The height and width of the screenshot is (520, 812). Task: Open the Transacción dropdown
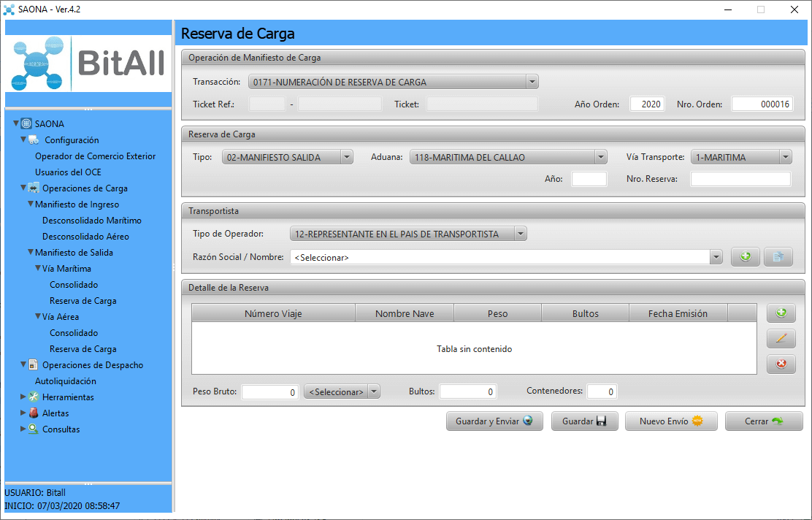[532, 83]
